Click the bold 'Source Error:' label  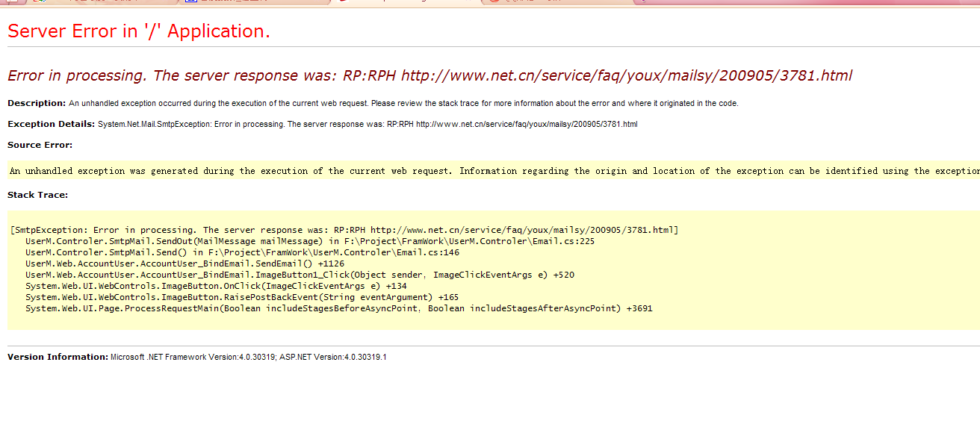[x=40, y=145]
